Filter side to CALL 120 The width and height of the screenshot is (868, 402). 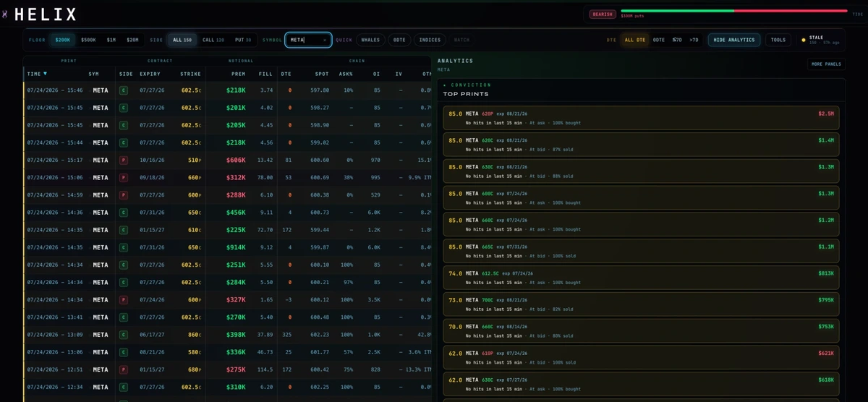(x=213, y=40)
